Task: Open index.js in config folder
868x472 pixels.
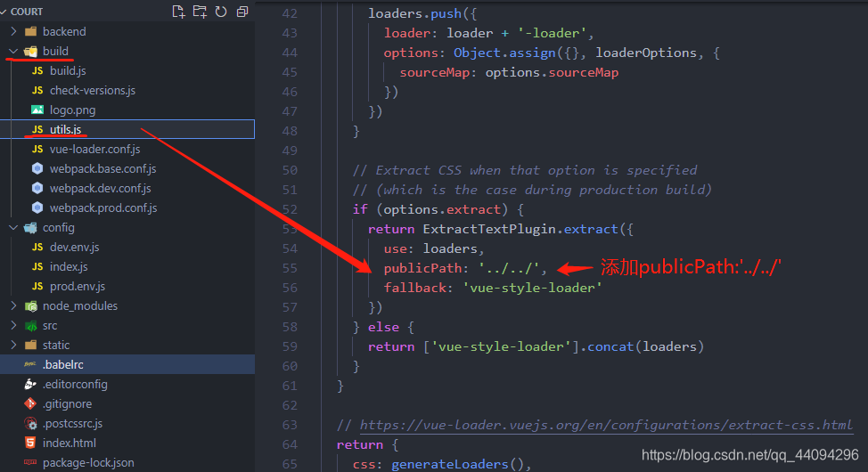Action: tap(69, 266)
